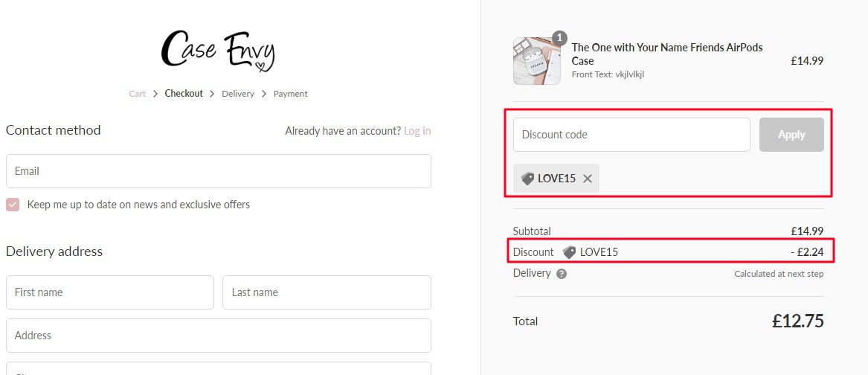The image size is (868, 375).
Task: Click the delivery help question mark icon
Action: tap(562, 274)
